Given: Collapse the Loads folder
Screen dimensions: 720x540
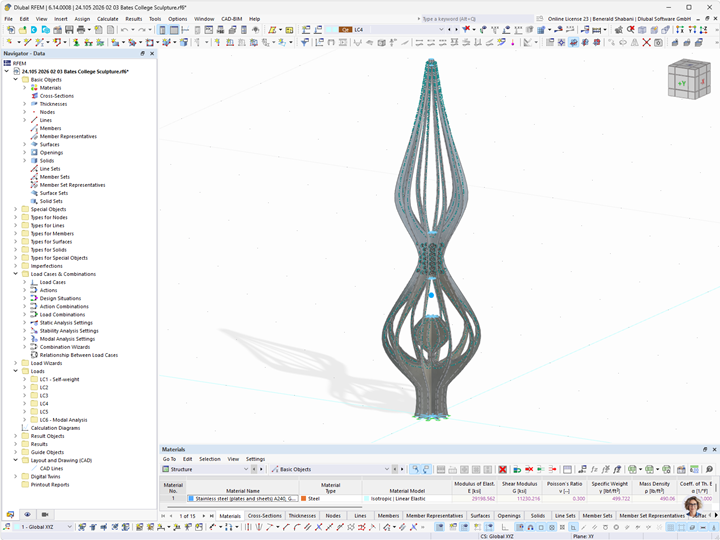Looking at the screenshot, I should (16, 371).
